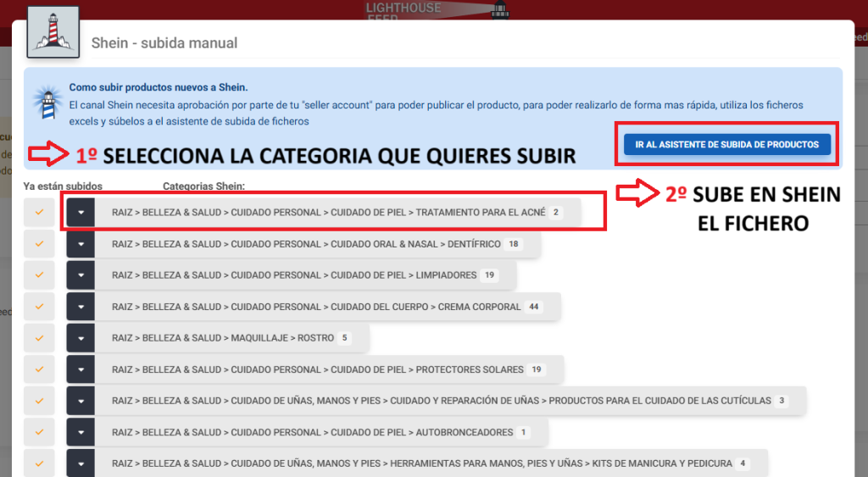Click count badge 2 on acné row
The image size is (868, 477).
(x=556, y=213)
